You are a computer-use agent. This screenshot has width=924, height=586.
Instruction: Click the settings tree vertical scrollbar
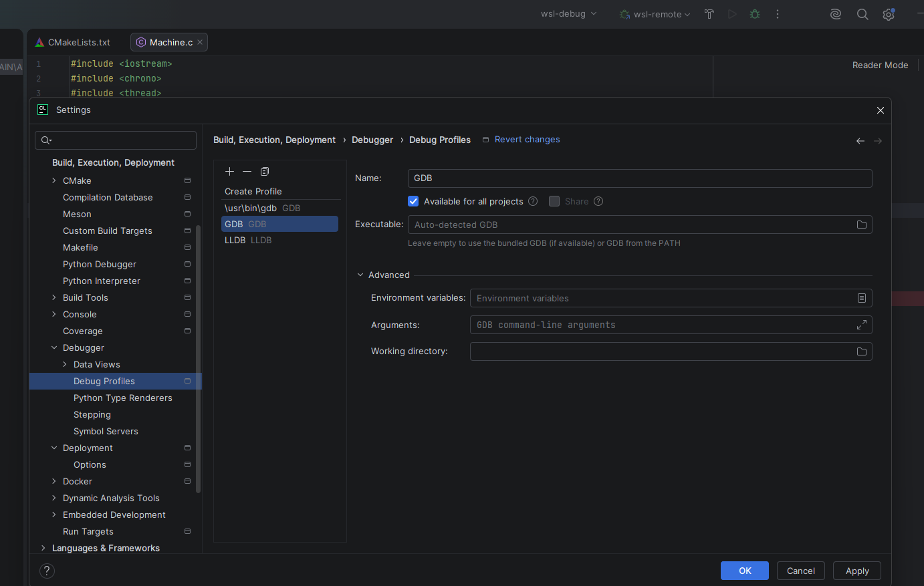(198, 359)
